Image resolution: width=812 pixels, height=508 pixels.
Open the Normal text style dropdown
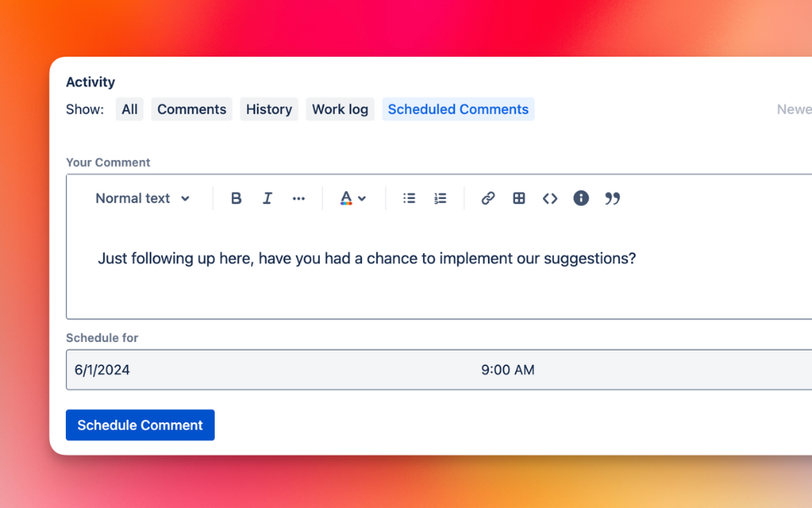[142, 198]
